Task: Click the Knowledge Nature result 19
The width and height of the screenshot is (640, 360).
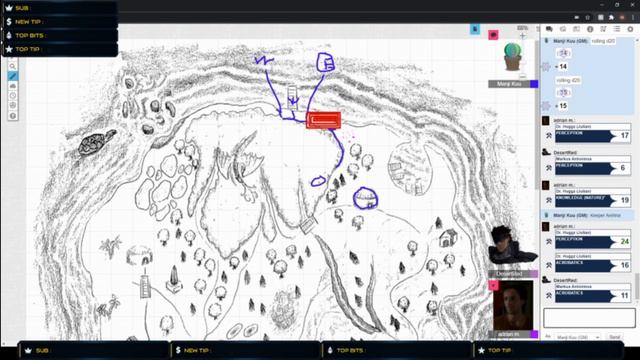Action: [624, 200]
